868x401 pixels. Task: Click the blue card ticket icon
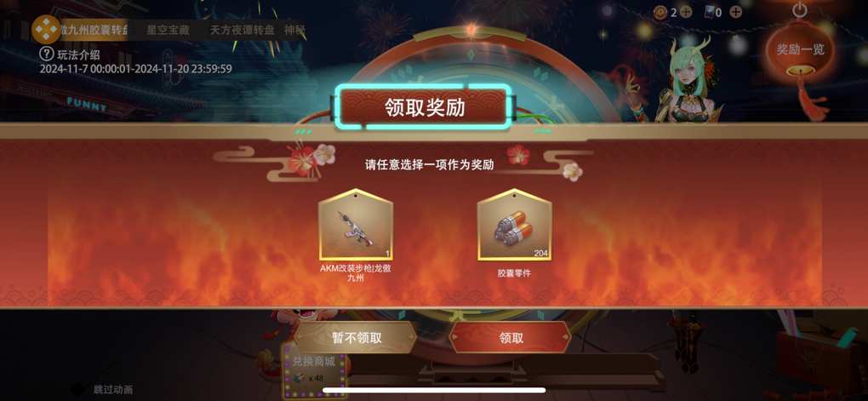[x=709, y=12]
